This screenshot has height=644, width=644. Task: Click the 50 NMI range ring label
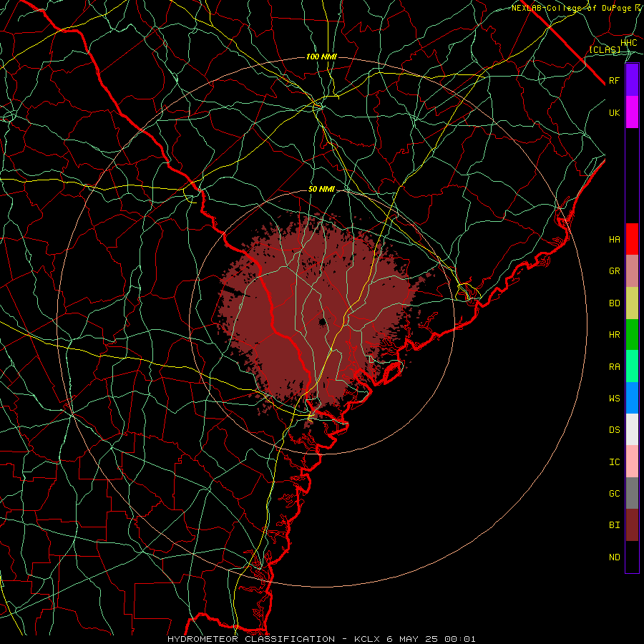click(321, 190)
